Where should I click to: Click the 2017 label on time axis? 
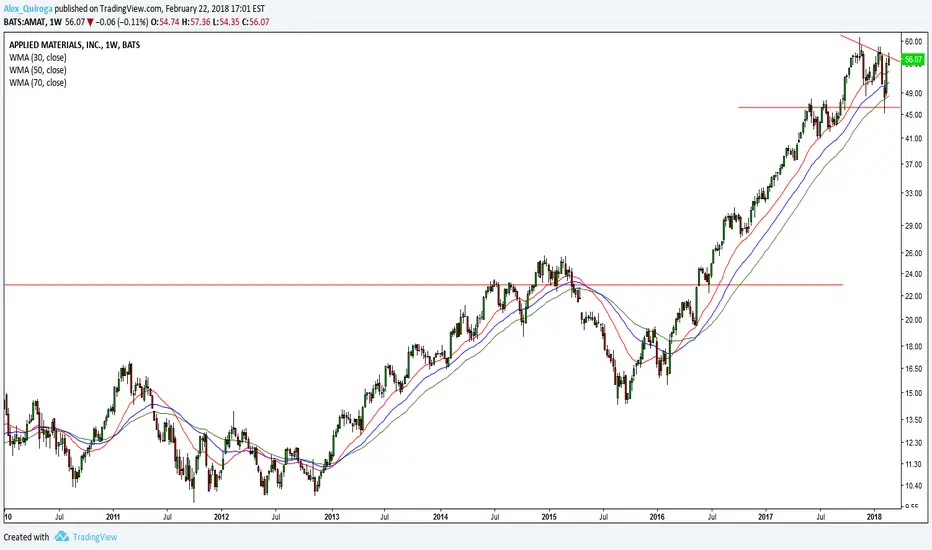click(x=766, y=517)
